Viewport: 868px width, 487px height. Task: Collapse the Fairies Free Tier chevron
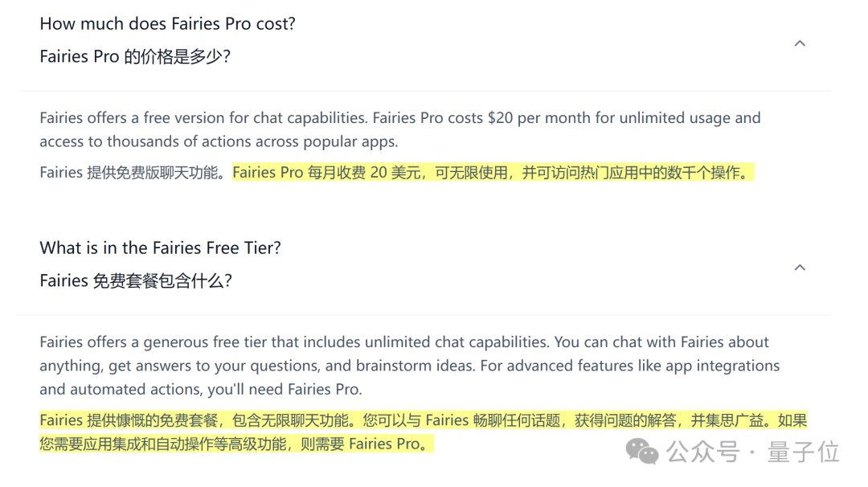[x=800, y=268]
